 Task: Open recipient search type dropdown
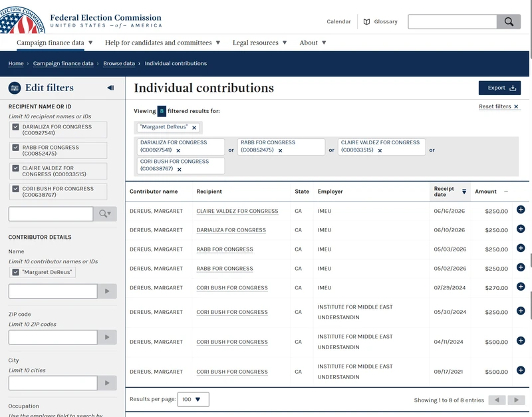[105, 213]
